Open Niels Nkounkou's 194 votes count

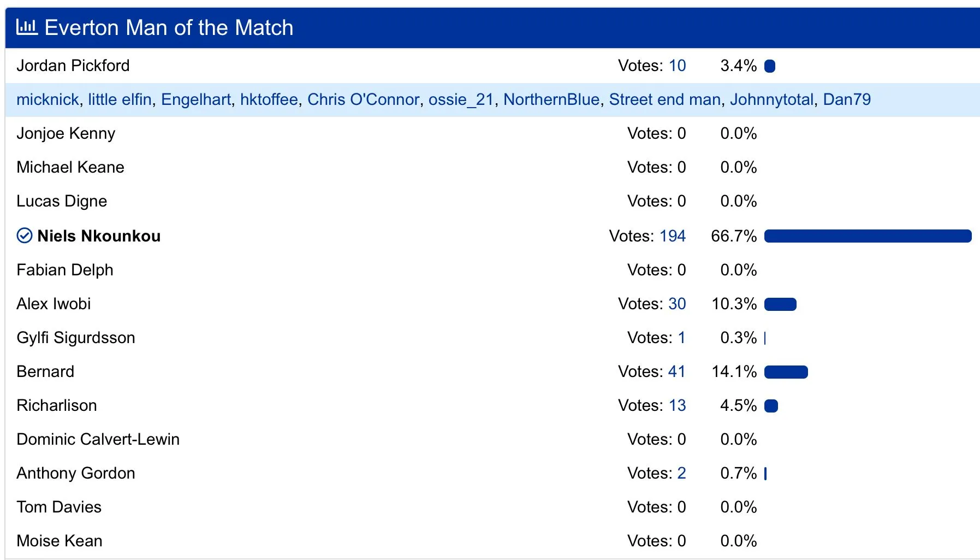point(672,236)
